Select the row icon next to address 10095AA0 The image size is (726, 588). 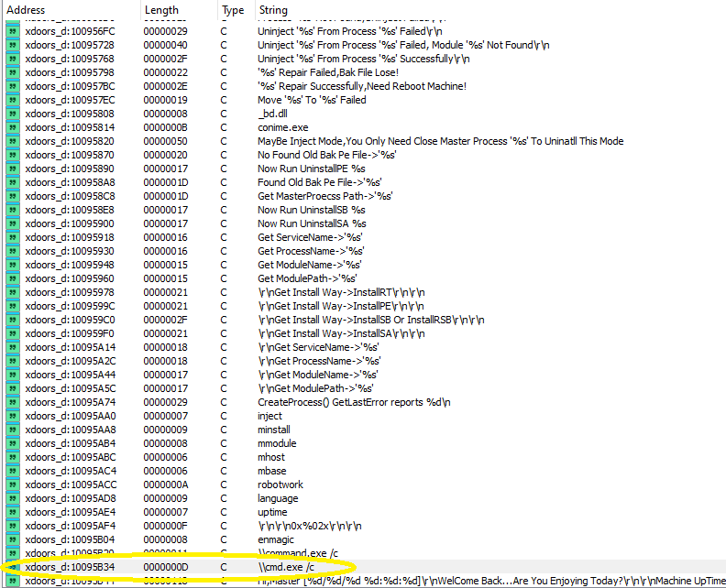pos(13,416)
